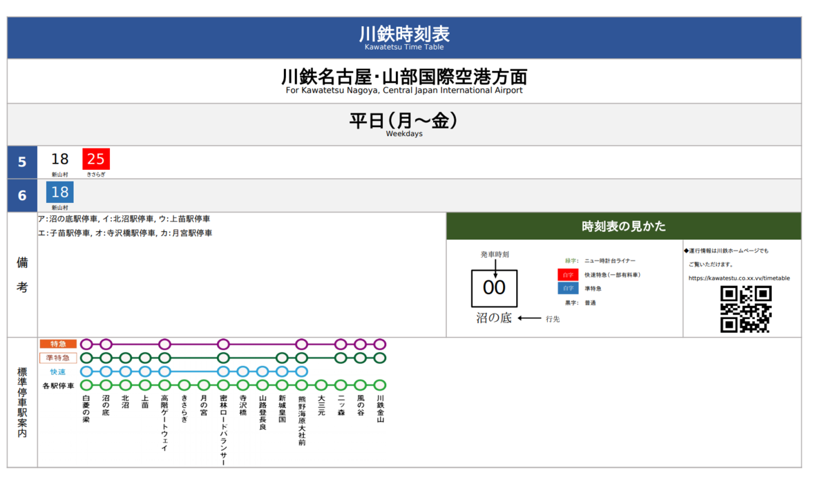
Task: Click the 運行情報は川鉄ホームページでも notice text
Action: 726,251
